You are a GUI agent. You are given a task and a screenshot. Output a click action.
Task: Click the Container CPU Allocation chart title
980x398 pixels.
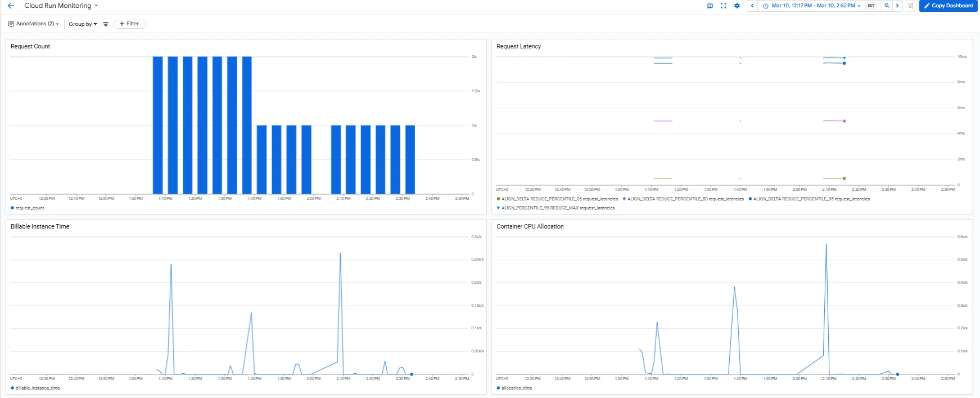pos(530,226)
